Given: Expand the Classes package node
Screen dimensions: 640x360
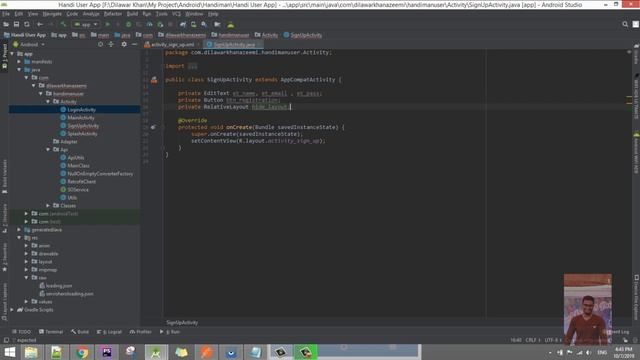Looking at the screenshot, I should (48, 206).
